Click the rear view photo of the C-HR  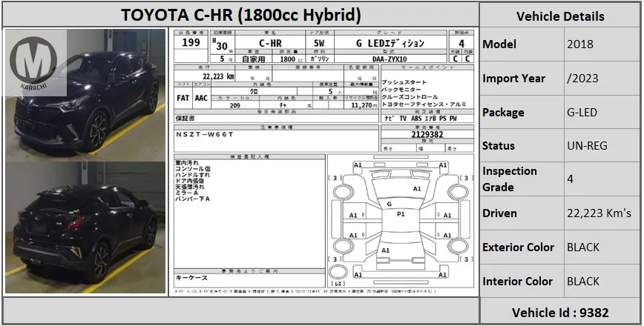coord(85,227)
